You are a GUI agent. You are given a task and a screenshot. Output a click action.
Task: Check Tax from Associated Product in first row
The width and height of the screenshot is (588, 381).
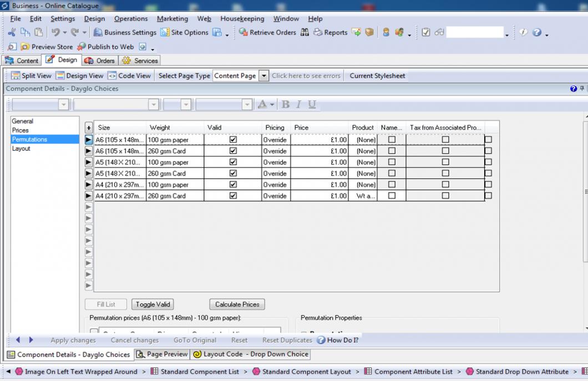[x=445, y=140]
